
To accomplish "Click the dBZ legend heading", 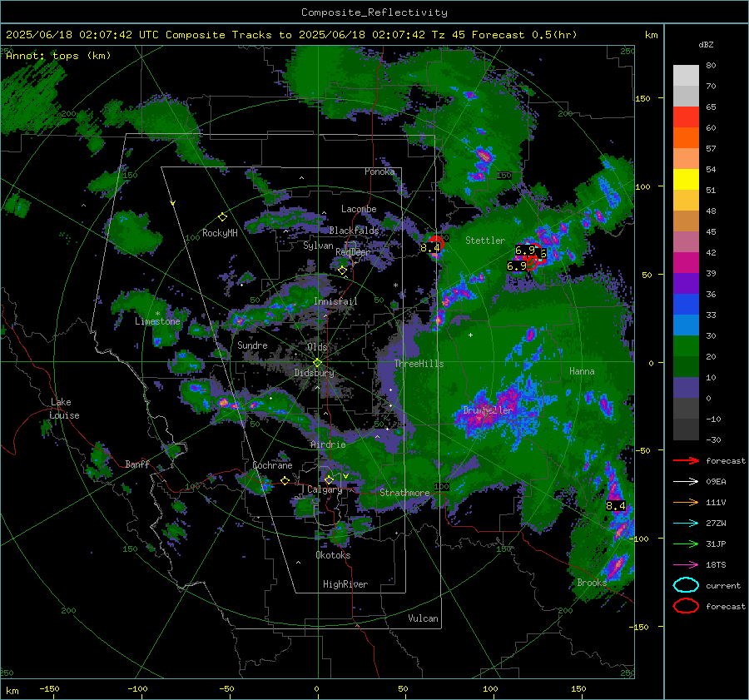I will pyautogui.click(x=706, y=44).
